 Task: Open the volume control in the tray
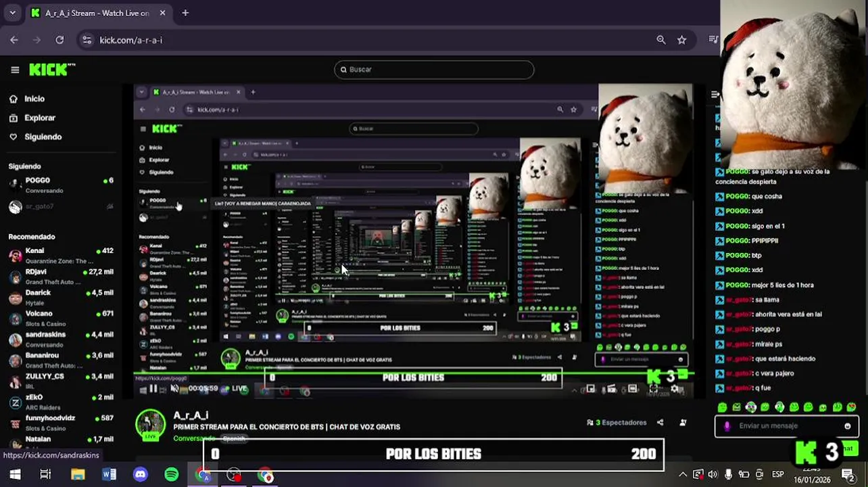[x=713, y=475]
